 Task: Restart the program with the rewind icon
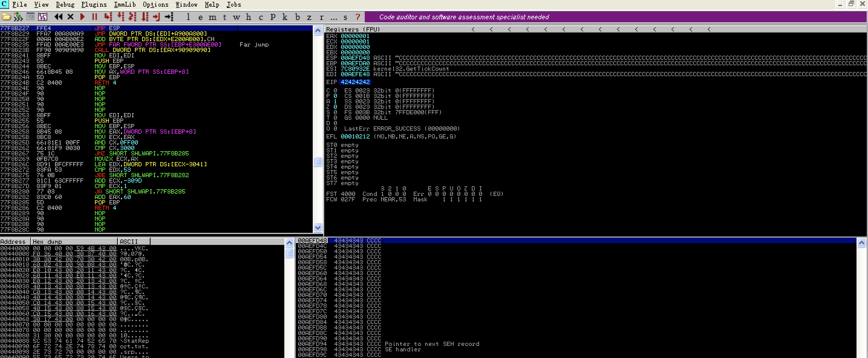[58, 17]
